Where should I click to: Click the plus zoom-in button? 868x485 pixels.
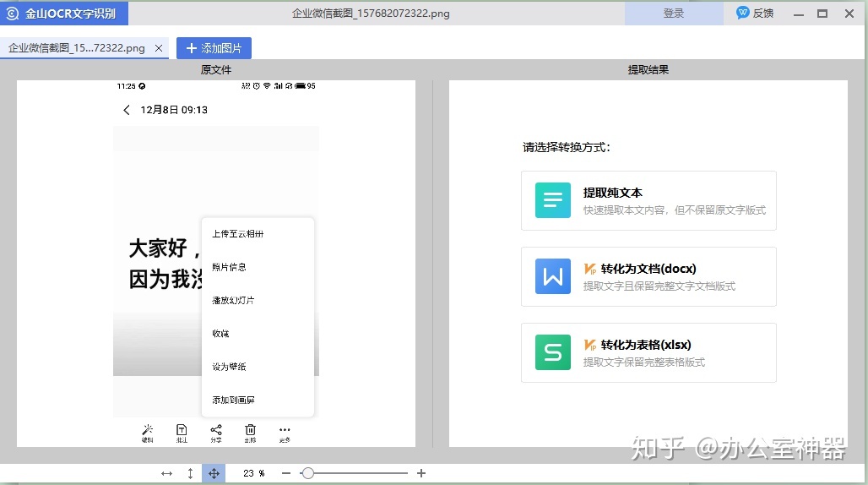coord(421,473)
